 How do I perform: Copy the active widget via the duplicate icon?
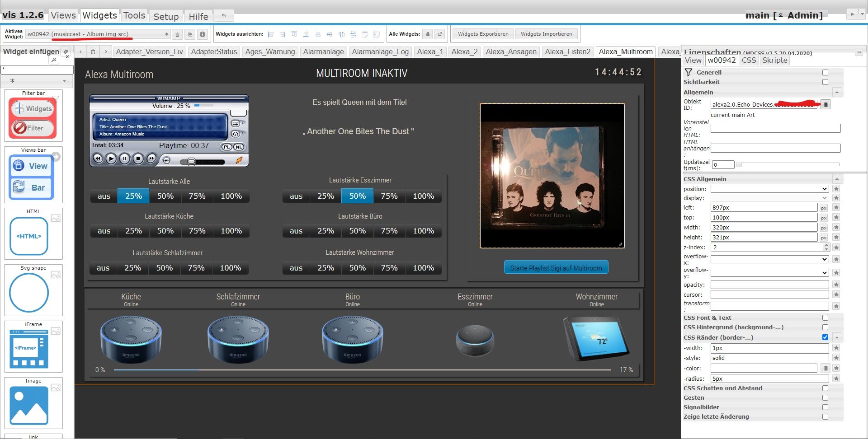(190, 34)
